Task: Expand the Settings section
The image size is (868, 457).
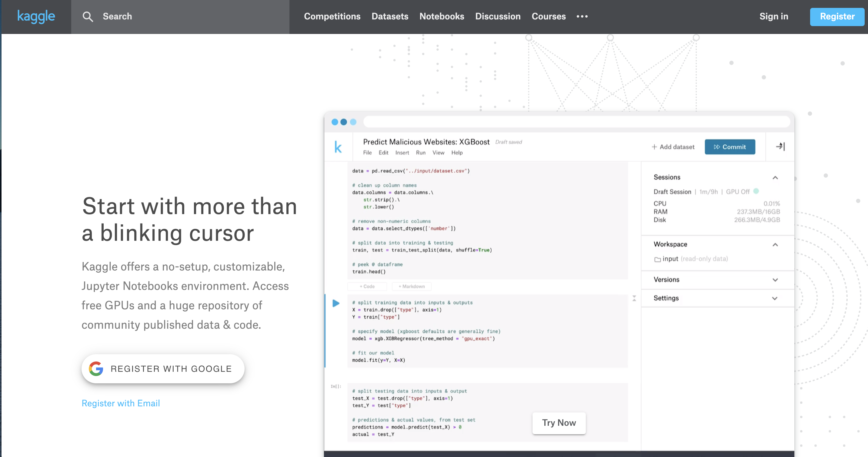Action: click(775, 298)
